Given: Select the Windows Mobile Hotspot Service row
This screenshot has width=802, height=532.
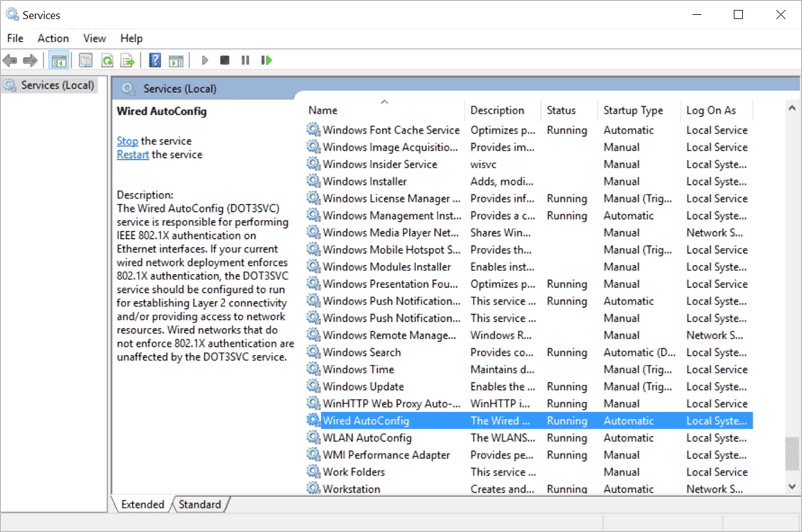Looking at the screenshot, I should click(529, 250).
